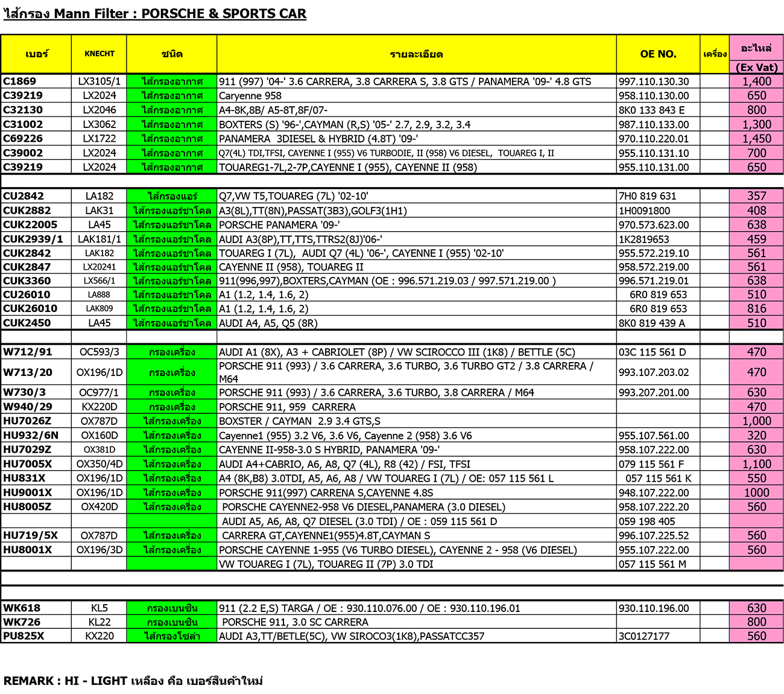This screenshot has height=694, width=784.
Task: Select the 'OE NO.' column header
Action: click(658, 54)
